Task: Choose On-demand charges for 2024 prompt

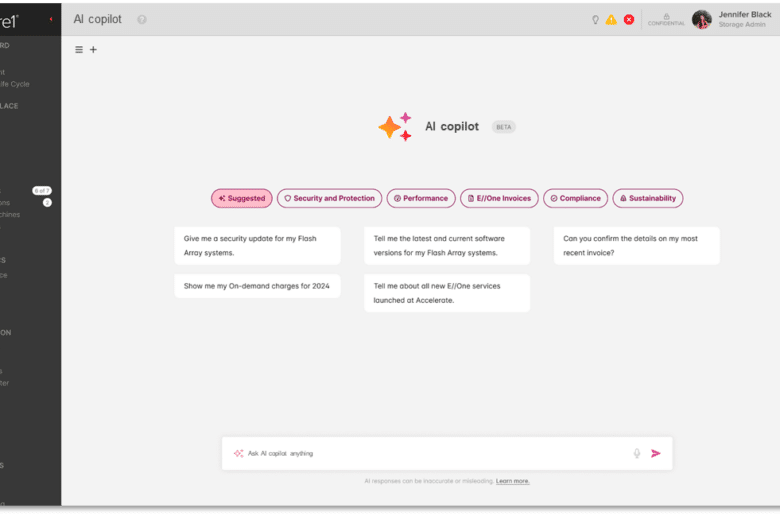Action: (257, 286)
